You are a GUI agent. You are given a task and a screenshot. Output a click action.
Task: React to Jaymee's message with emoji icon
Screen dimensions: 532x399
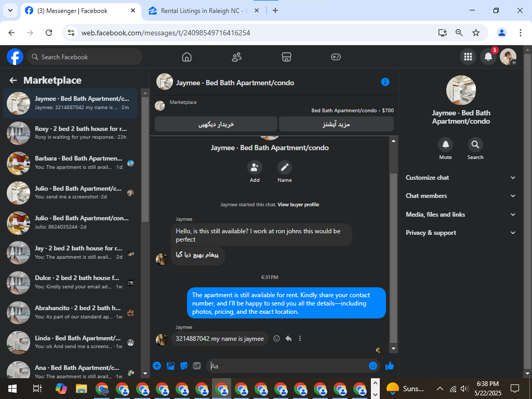276,339
